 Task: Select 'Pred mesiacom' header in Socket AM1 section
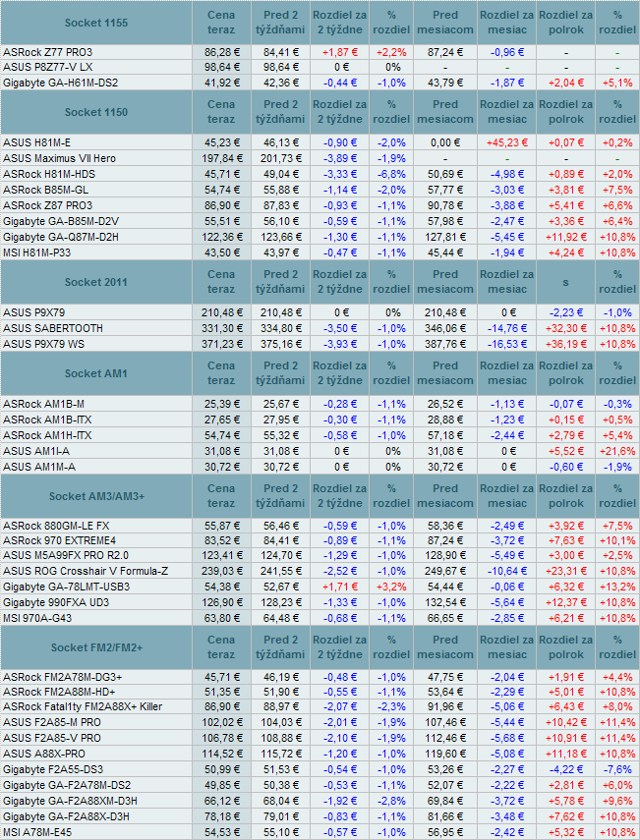[x=445, y=373]
